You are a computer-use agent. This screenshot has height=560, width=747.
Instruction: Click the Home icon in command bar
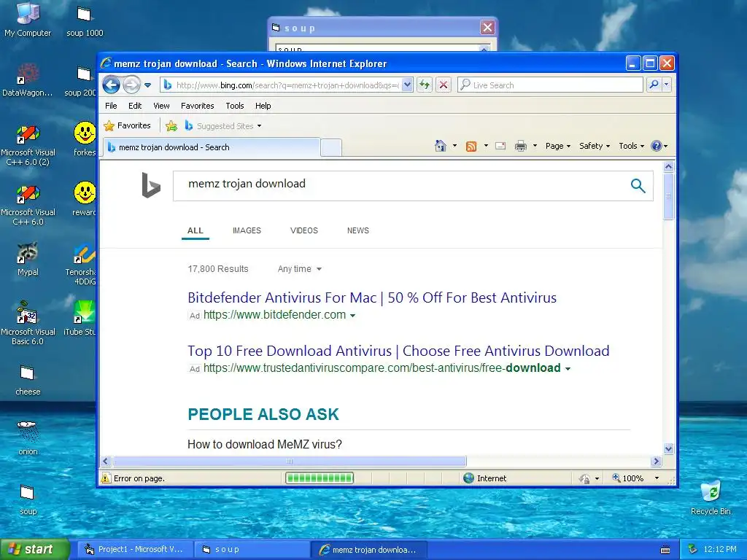(441, 146)
